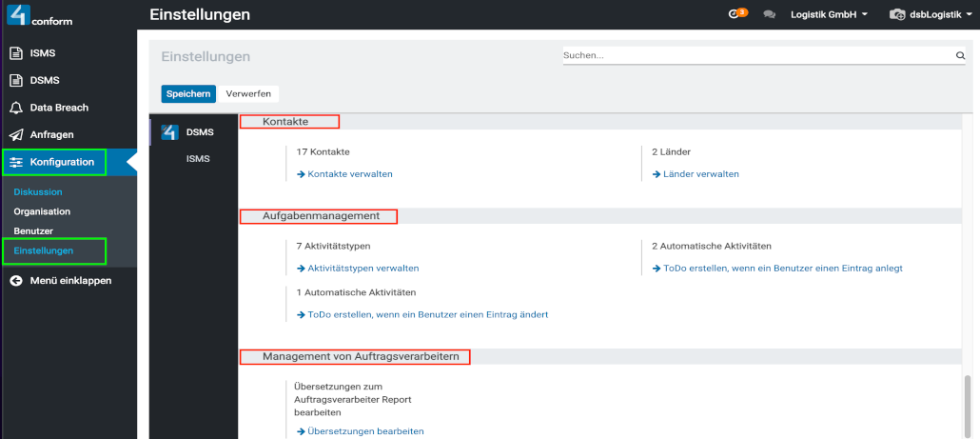980x439 pixels.
Task: Click the magnifier icon in search field
Action: point(960,56)
